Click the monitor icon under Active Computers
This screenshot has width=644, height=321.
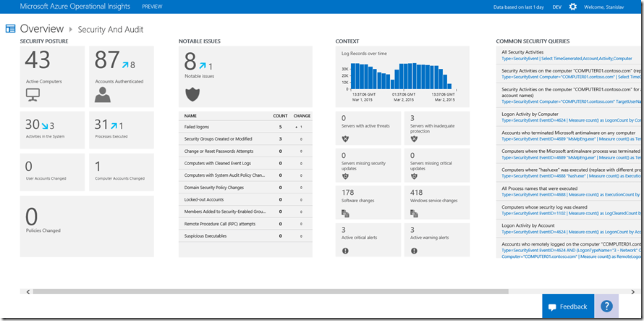tap(33, 94)
